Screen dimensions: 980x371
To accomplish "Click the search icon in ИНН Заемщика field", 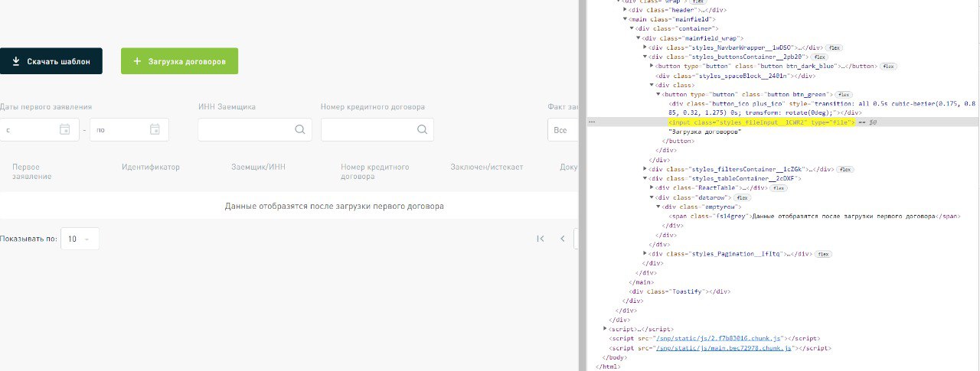I will click(299, 130).
